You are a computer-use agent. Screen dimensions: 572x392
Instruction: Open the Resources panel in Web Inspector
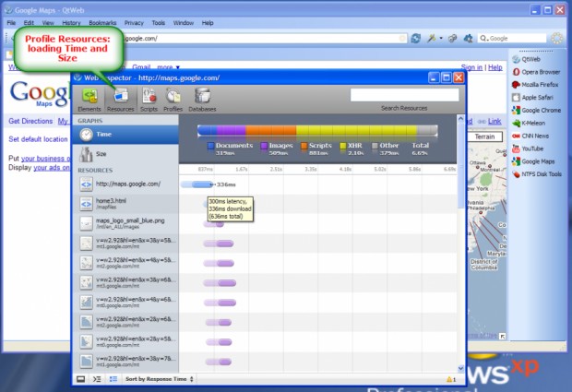[120, 100]
